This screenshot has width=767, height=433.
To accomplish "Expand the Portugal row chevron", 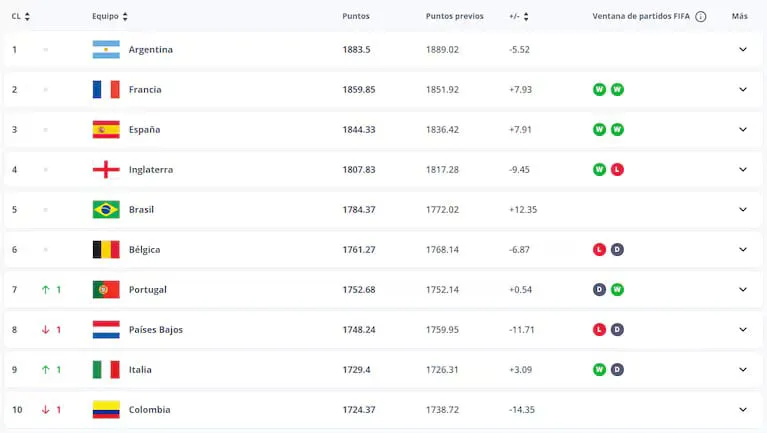I will (x=742, y=290).
